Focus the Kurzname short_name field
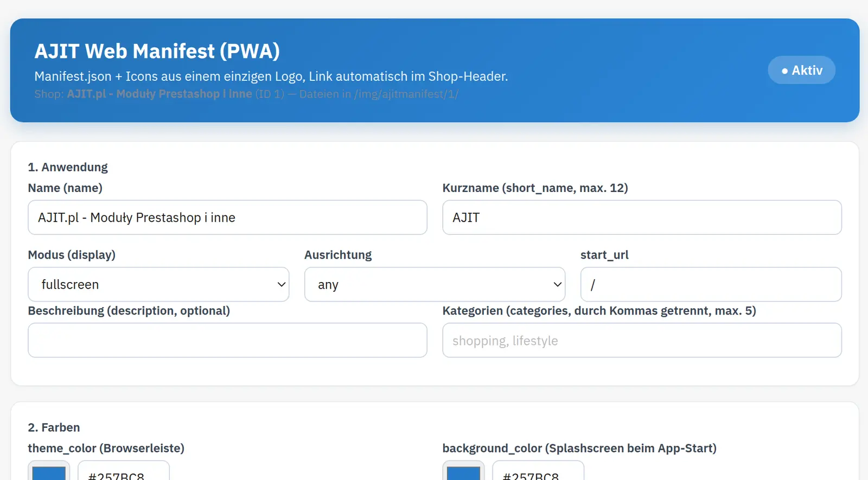 click(x=642, y=217)
